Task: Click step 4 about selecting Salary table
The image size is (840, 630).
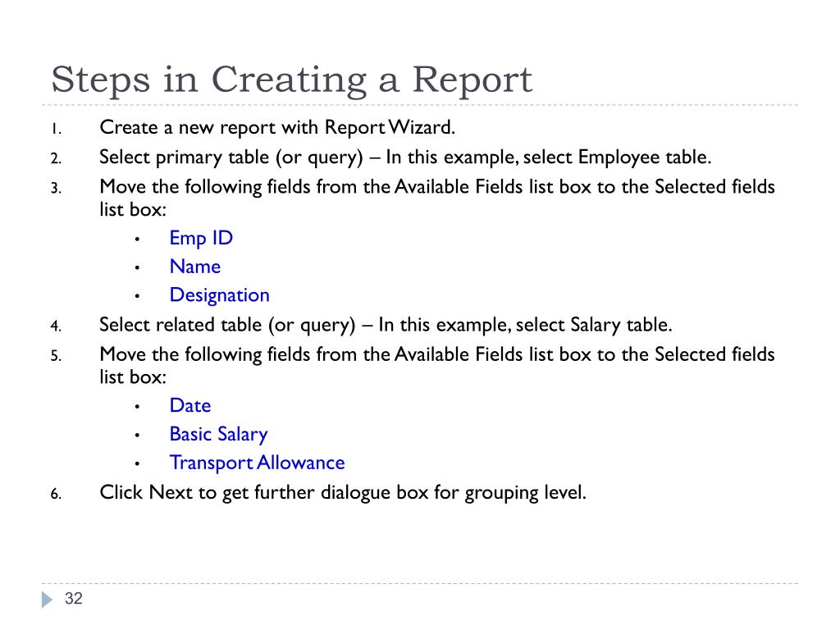Action: click(386, 325)
